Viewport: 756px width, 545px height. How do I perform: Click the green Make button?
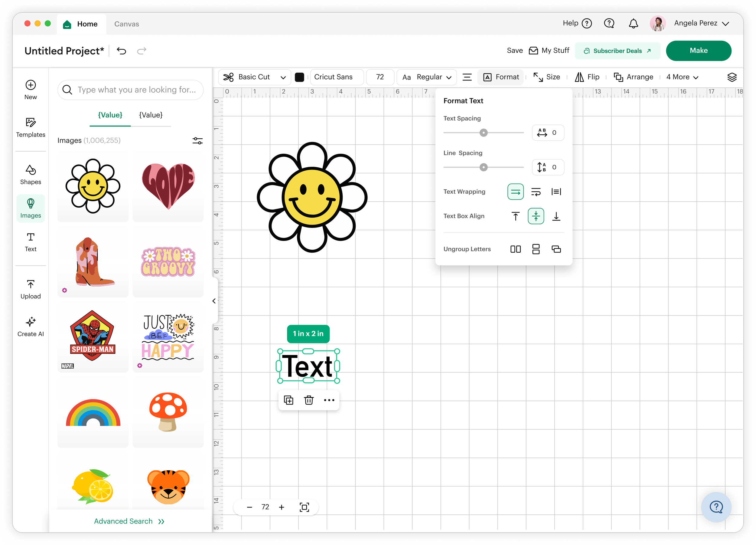(x=698, y=51)
